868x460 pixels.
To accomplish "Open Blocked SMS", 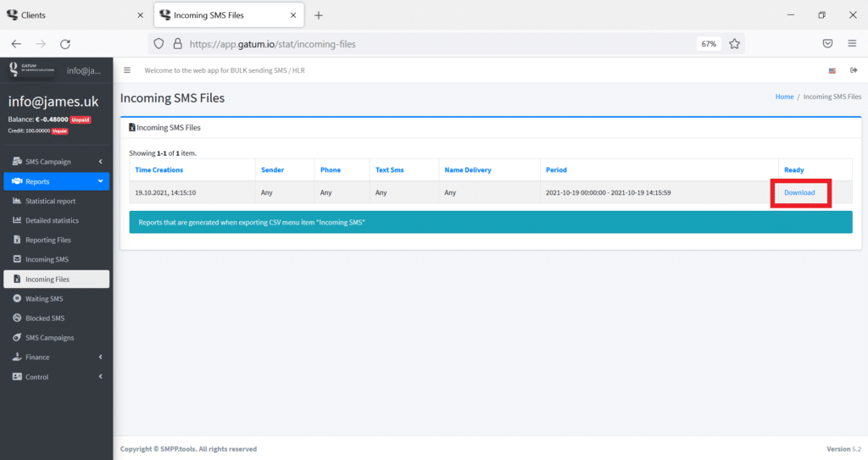I will tap(57, 319).
